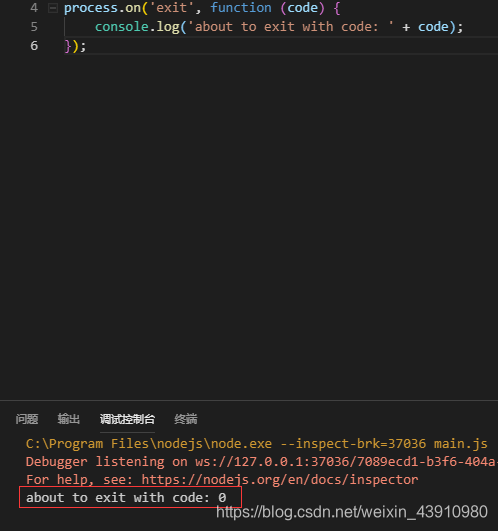This screenshot has height=531, width=498.
Task: Click the 'Debugger listening on ws://' line
Action: click(262, 462)
